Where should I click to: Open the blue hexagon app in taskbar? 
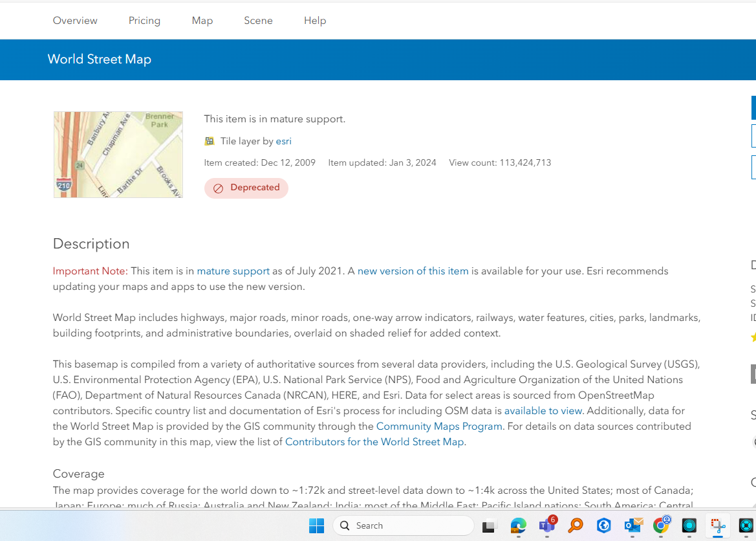point(603,525)
